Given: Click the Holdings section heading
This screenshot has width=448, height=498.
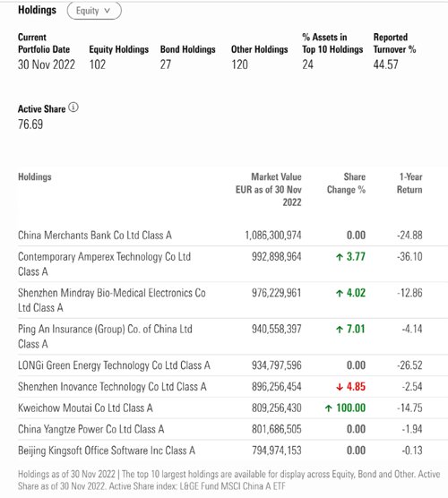Looking at the screenshot, I should pyautogui.click(x=37, y=10).
